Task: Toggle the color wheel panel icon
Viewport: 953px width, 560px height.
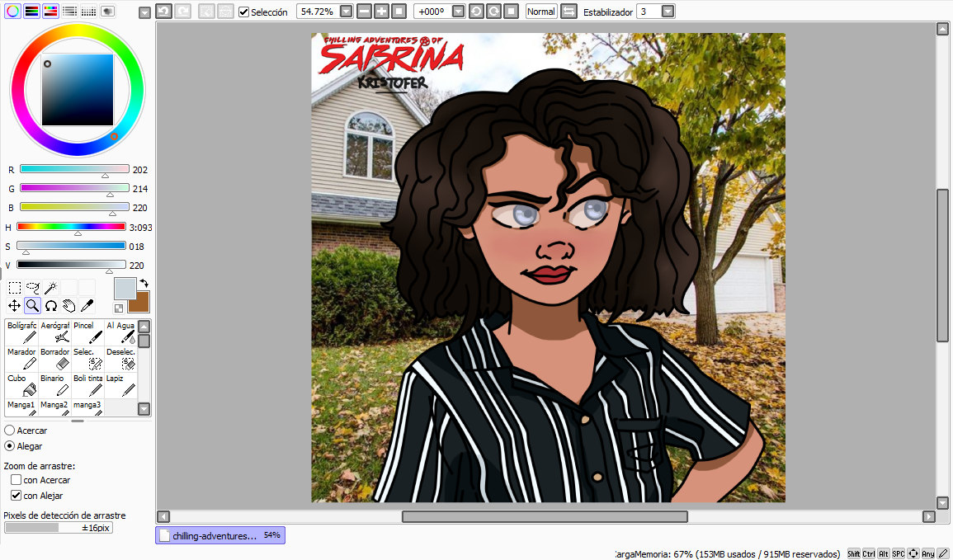Action: 12,11
